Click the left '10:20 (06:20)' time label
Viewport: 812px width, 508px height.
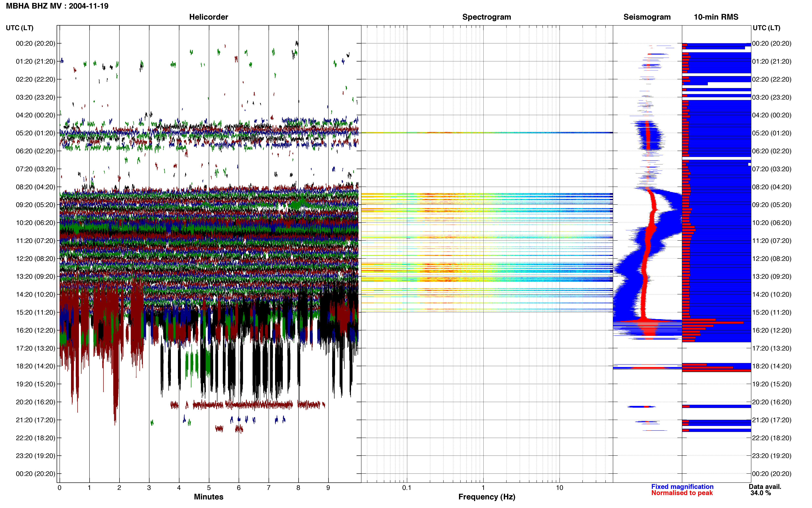[35, 223]
